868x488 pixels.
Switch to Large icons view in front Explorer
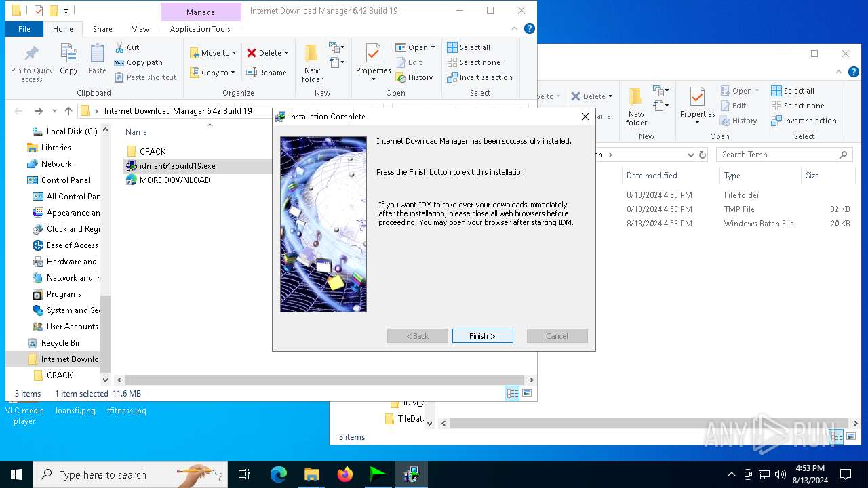527,393
